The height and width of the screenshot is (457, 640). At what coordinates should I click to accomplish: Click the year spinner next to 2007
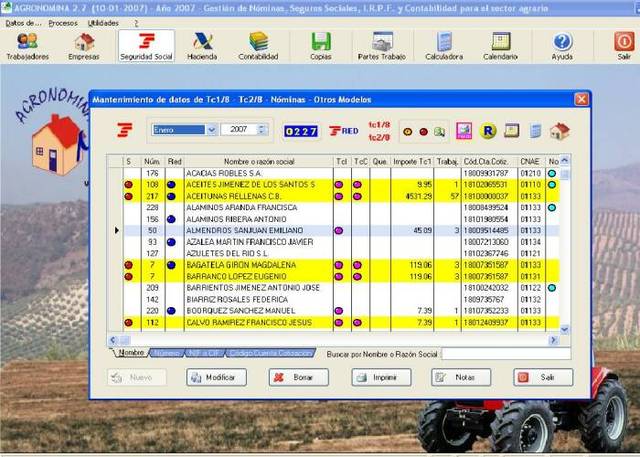pos(262,130)
